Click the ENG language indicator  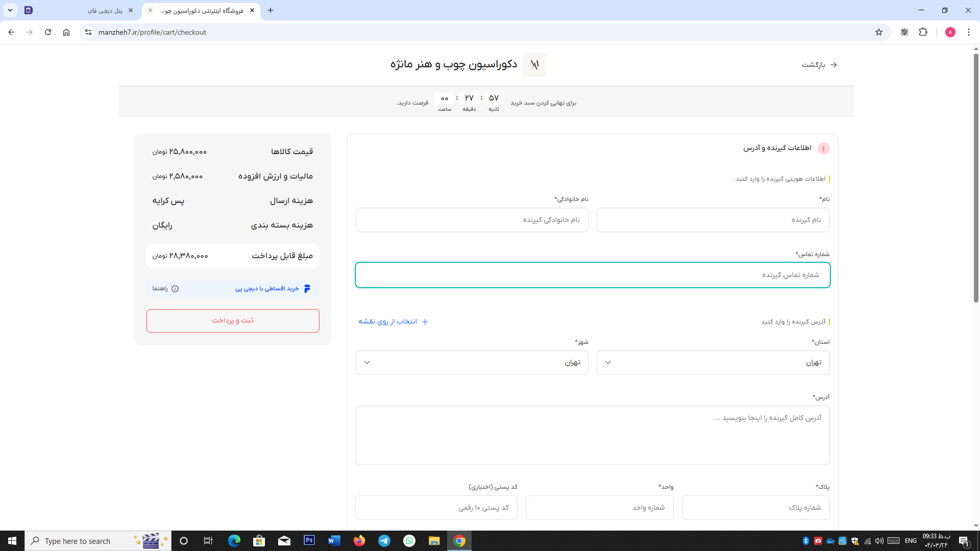(x=911, y=541)
